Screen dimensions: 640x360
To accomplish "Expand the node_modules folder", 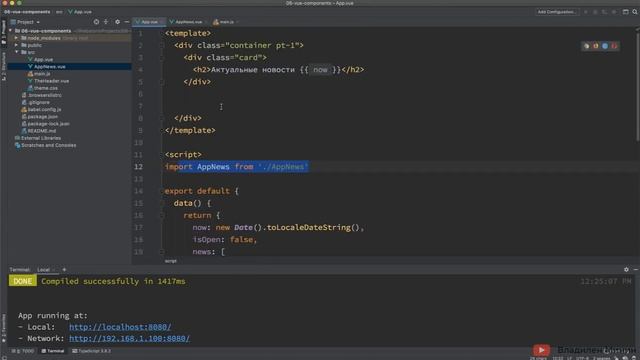I will click(x=16, y=38).
